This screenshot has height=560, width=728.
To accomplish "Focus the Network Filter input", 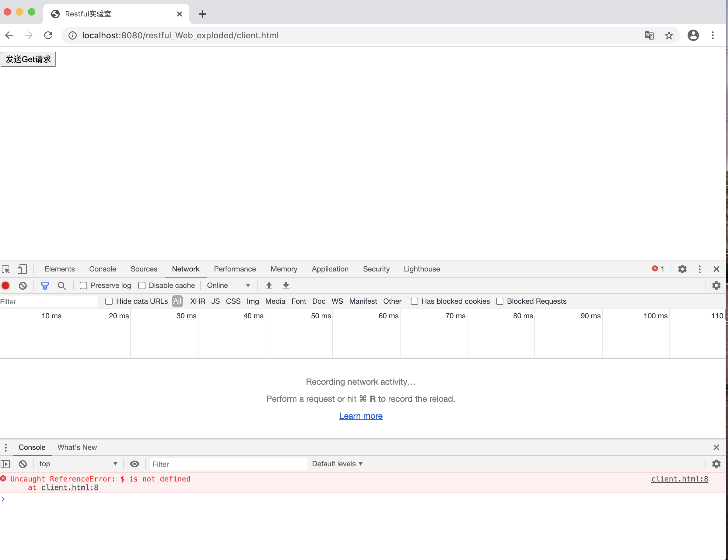I will click(x=49, y=302).
